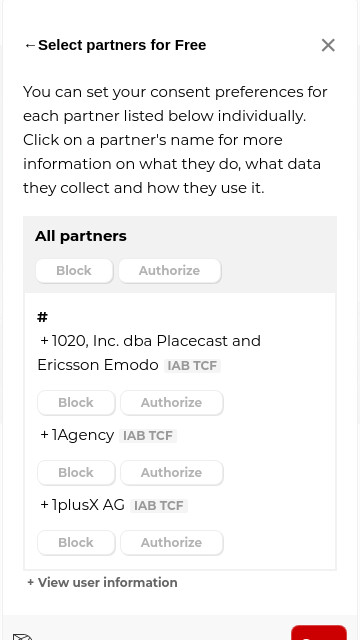Click the red button at bottom right

[x=319, y=633]
